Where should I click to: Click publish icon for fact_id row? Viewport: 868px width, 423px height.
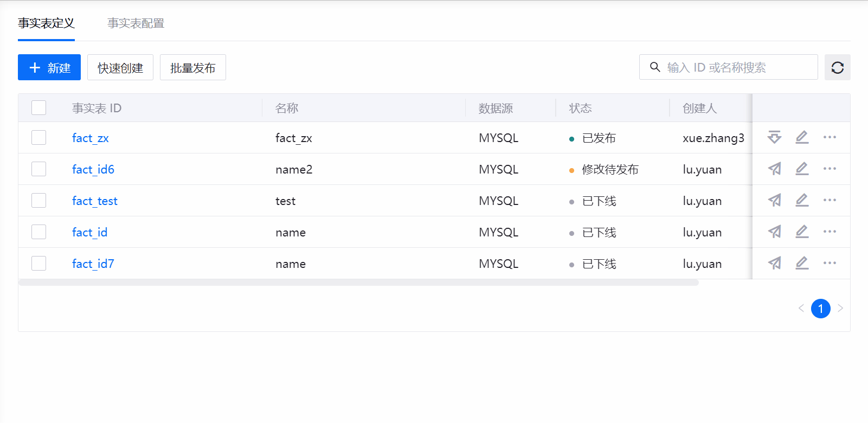pos(774,232)
